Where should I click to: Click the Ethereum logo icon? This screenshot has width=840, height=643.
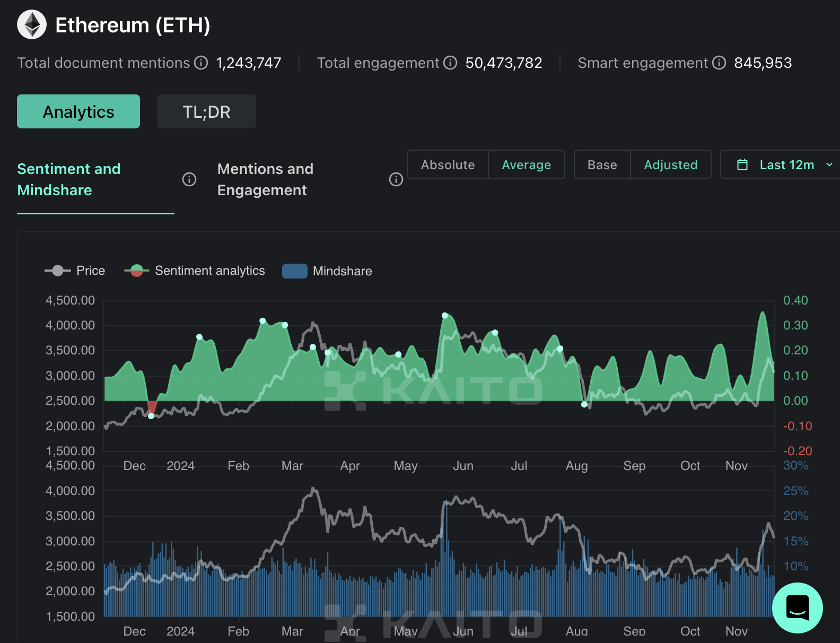[32, 24]
